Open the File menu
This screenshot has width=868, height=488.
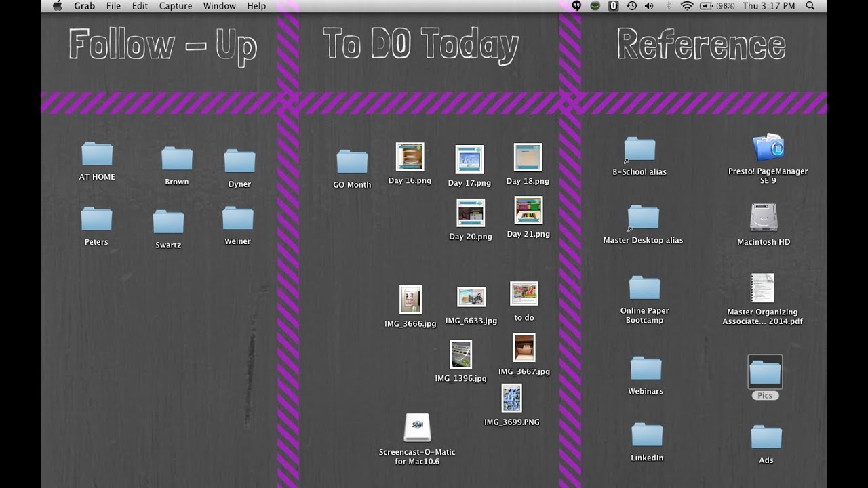[x=113, y=6]
